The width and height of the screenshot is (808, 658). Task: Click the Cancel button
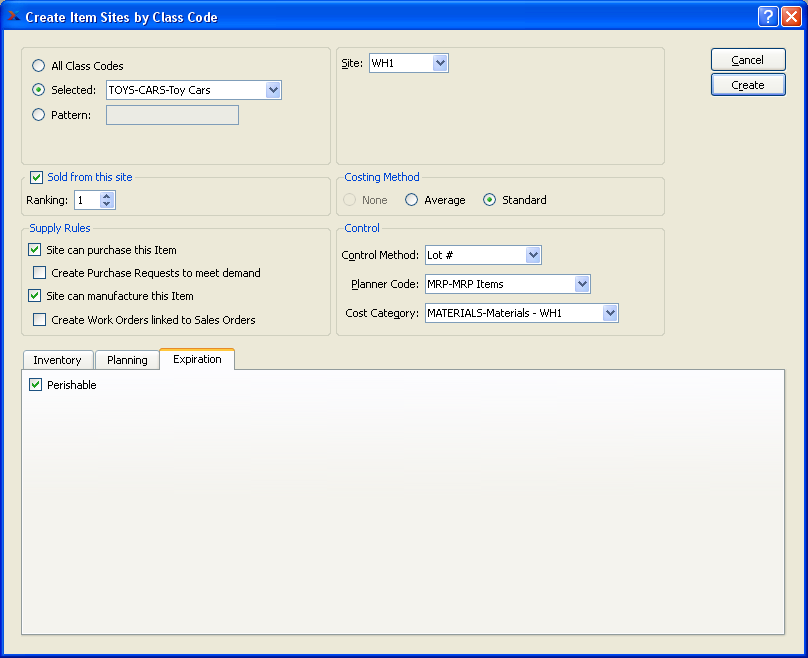coord(748,60)
